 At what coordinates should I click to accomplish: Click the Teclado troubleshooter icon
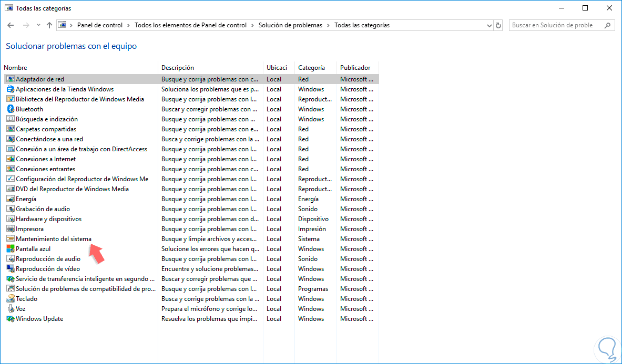click(11, 299)
